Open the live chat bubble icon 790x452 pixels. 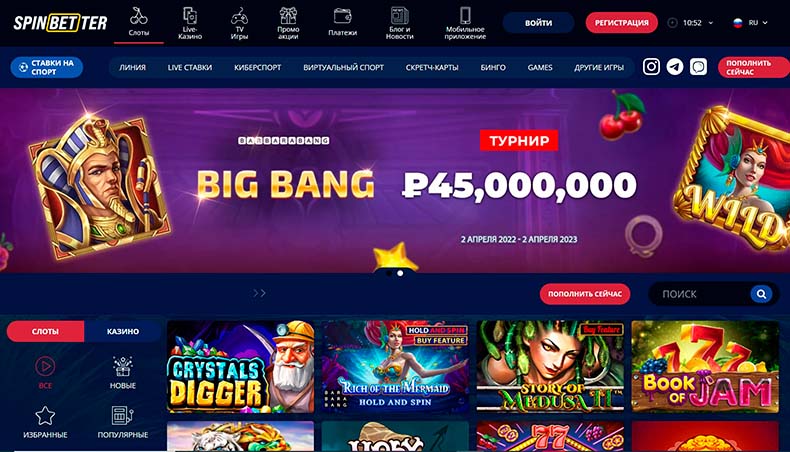[x=698, y=67]
